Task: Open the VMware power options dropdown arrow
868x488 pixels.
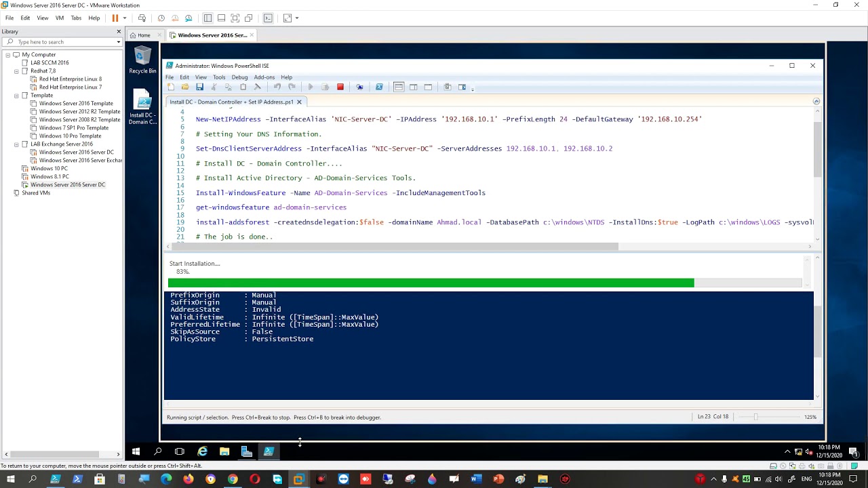Action: pos(125,18)
